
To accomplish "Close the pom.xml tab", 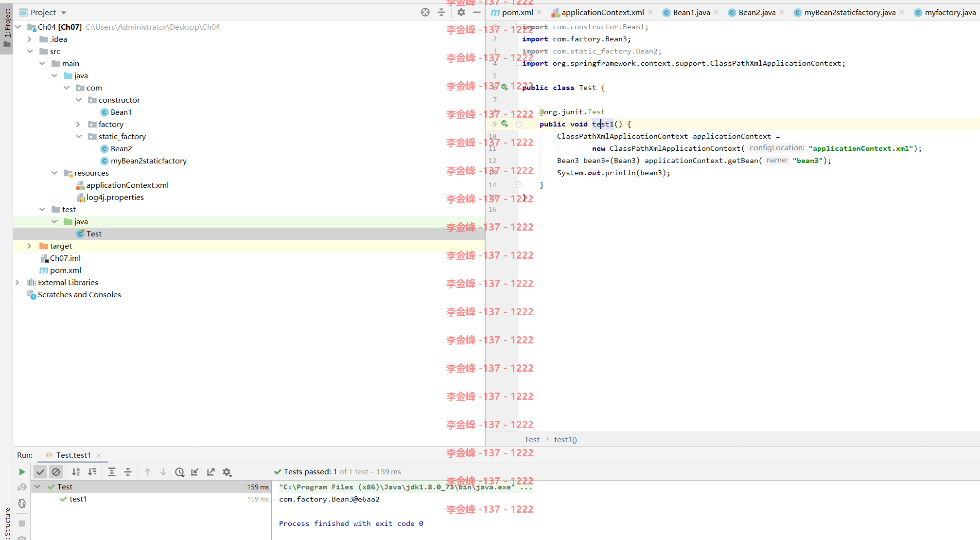I will point(539,12).
